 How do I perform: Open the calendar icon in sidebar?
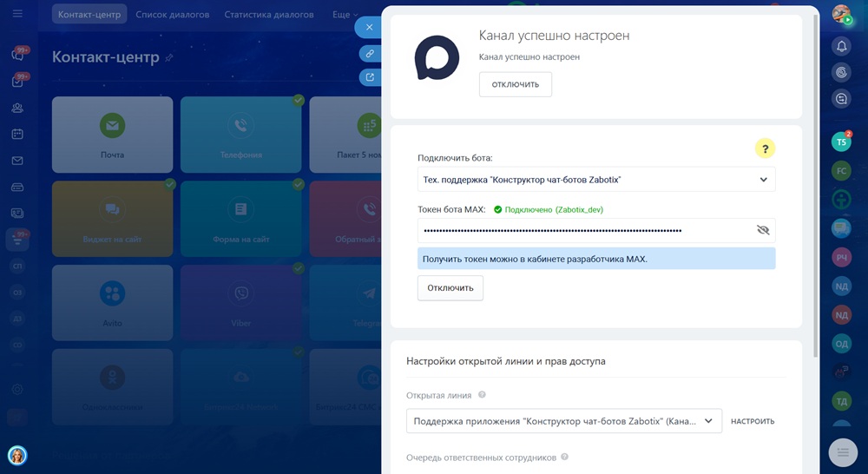point(17,134)
